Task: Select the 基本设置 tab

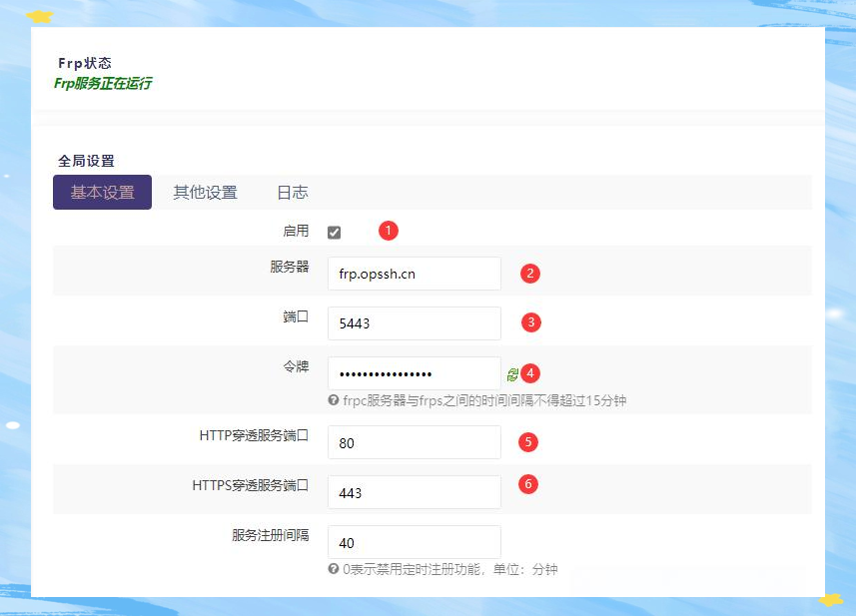Action: (101, 192)
